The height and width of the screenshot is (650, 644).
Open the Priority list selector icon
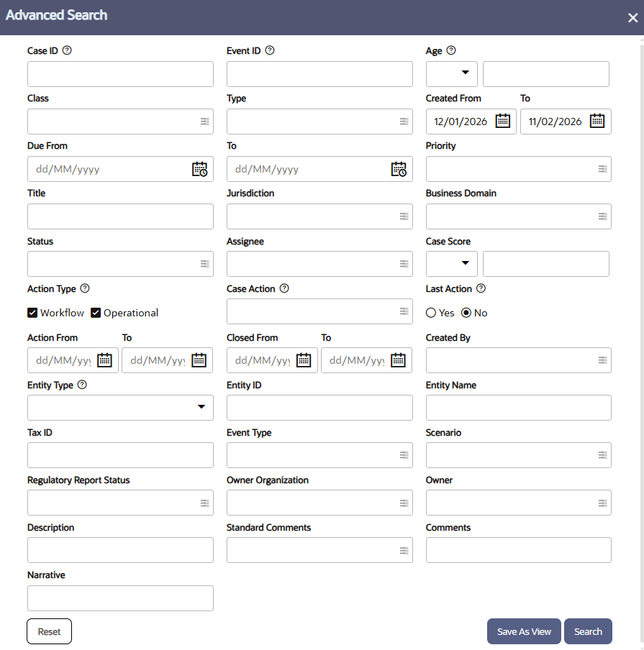pos(602,169)
